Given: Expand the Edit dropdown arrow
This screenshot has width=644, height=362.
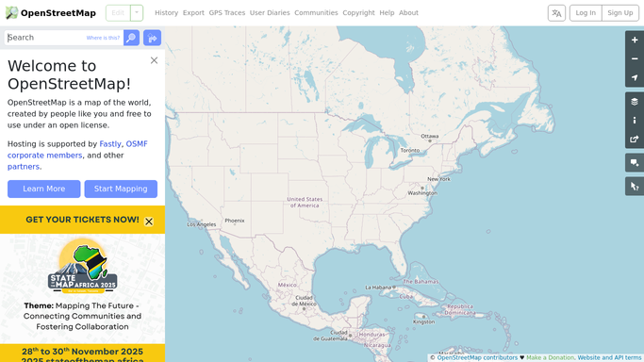Looking at the screenshot, I should (x=137, y=13).
